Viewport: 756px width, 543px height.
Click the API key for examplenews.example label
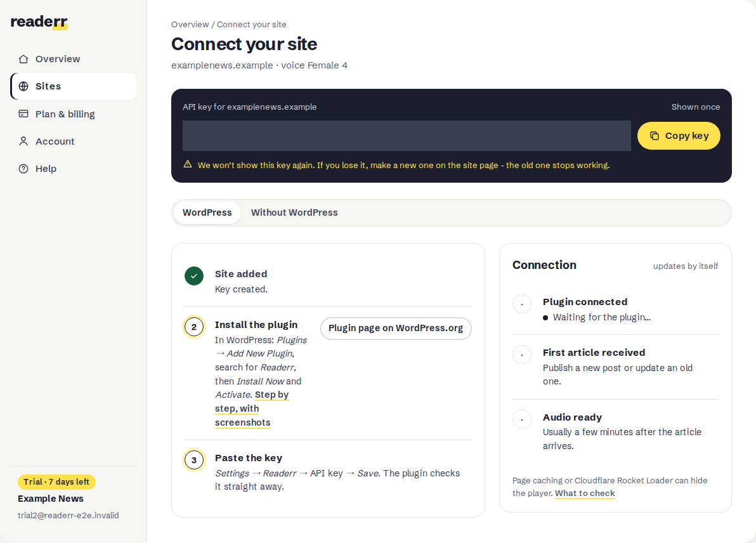(250, 107)
